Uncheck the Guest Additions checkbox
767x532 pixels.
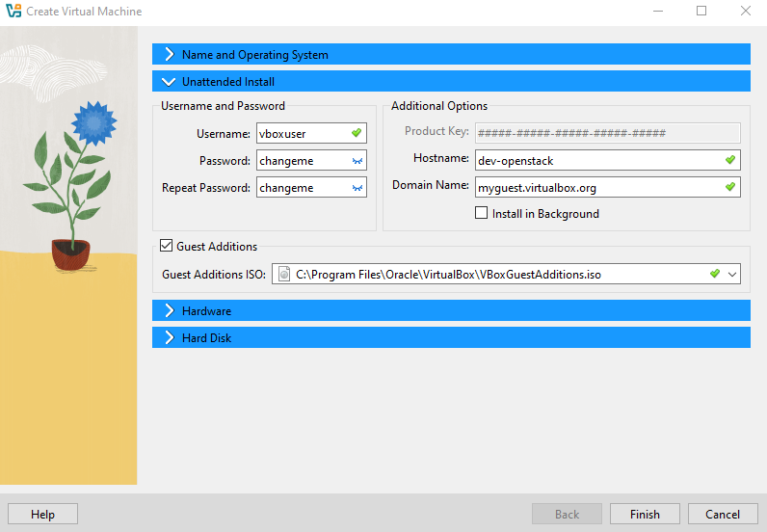167,247
